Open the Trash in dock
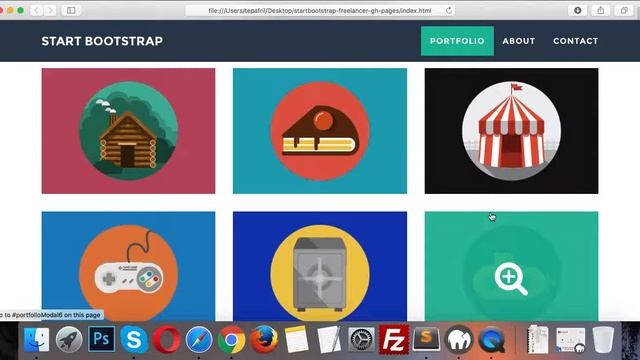640x360 pixels. click(x=603, y=339)
